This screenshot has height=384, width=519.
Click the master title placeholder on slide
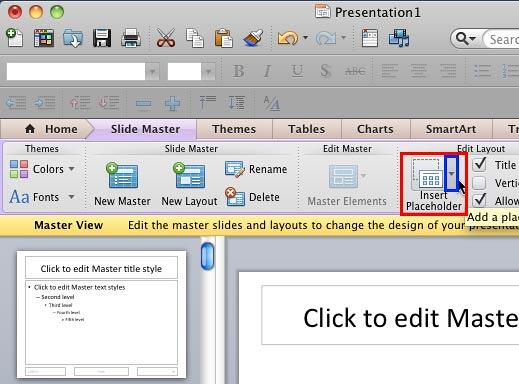(390, 315)
